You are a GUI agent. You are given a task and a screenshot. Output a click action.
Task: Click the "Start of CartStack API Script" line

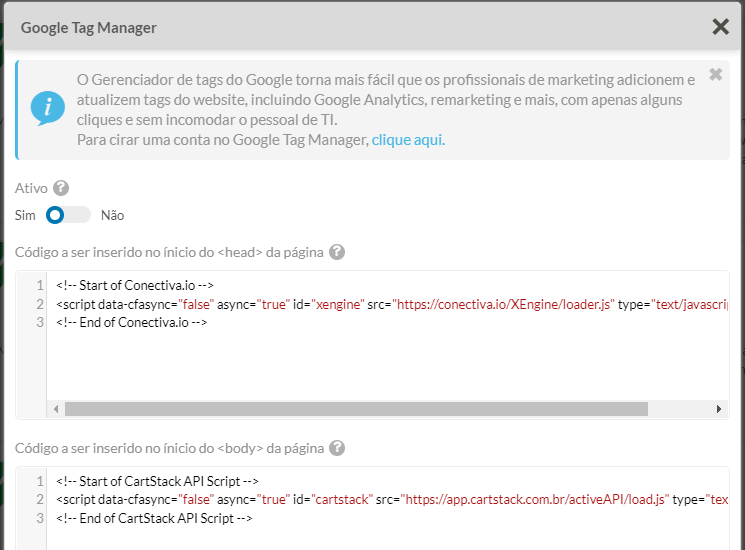click(x=158, y=481)
